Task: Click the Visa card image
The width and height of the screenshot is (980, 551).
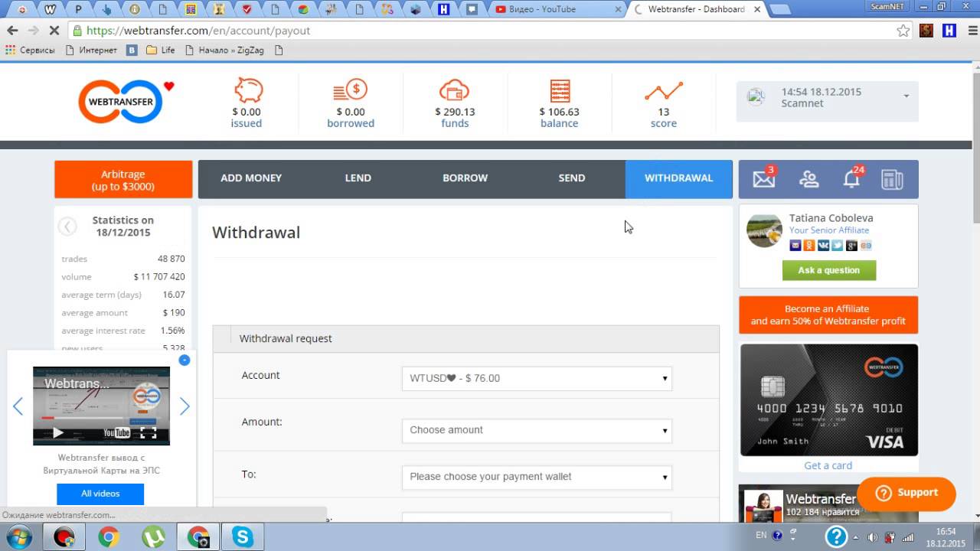Action: (828, 399)
